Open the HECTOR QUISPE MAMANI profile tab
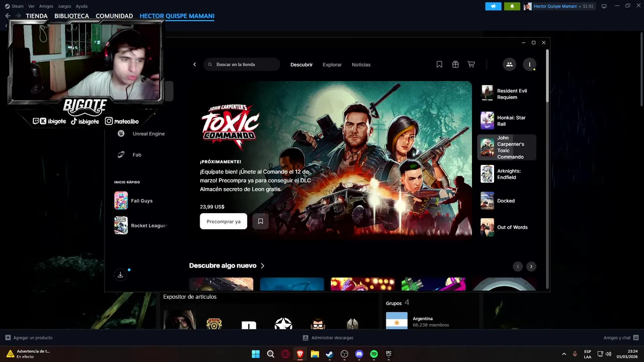This screenshot has height=362, width=644. (x=177, y=16)
